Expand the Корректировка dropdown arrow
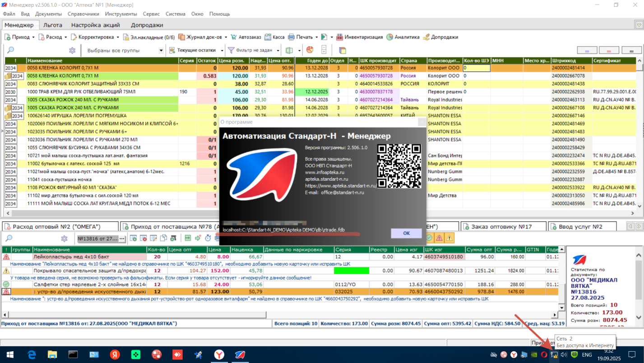This screenshot has height=363, width=644. click(x=118, y=37)
